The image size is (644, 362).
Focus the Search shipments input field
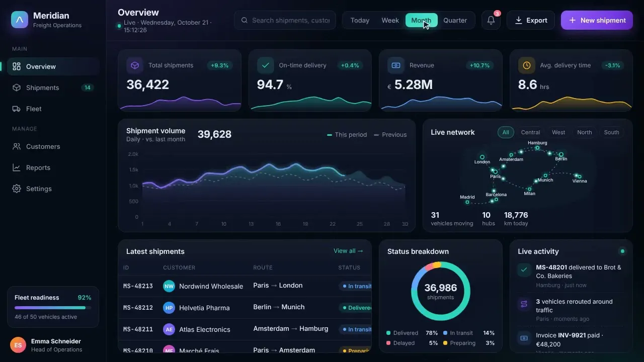pyautogui.click(x=285, y=20)
